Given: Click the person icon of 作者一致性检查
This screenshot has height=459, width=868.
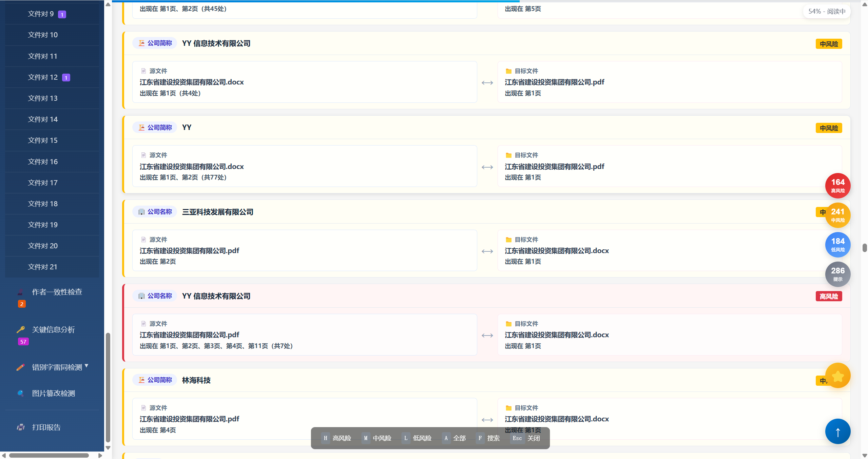Looking at the screenshot, I should [21, 292].
